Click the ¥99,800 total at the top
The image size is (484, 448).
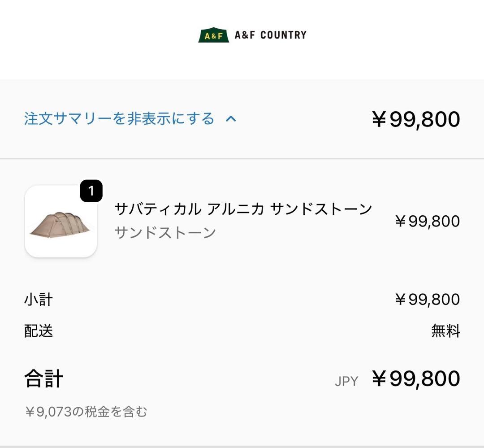[x=417, y=118]
